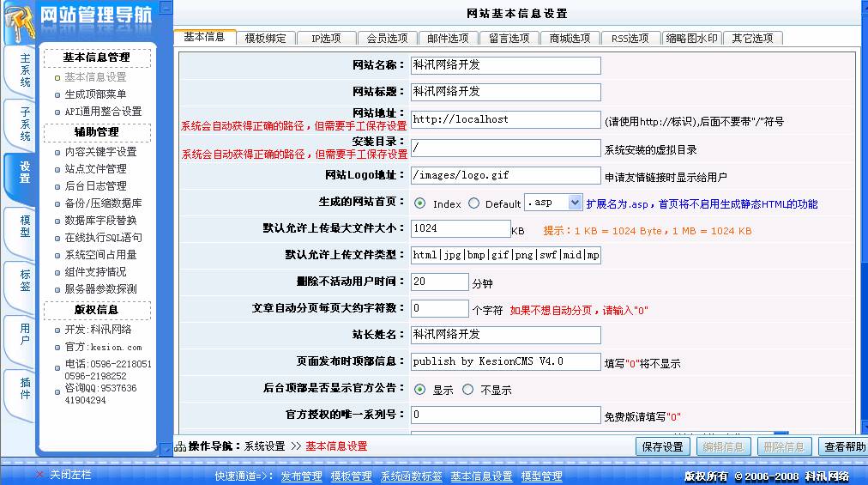Click the operation navigation sitemap icon
The width and height of the screenshot is (868, 485).
(x=180, y=446)
